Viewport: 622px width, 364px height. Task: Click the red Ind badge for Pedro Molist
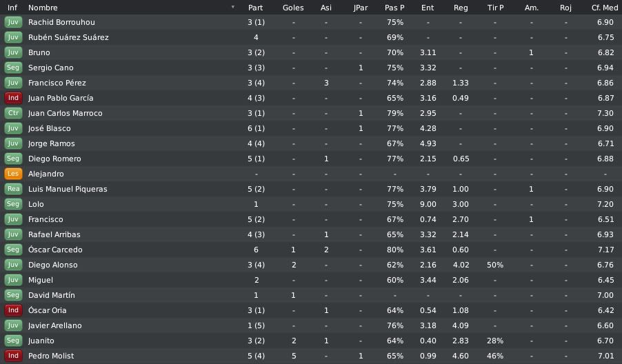13,356
